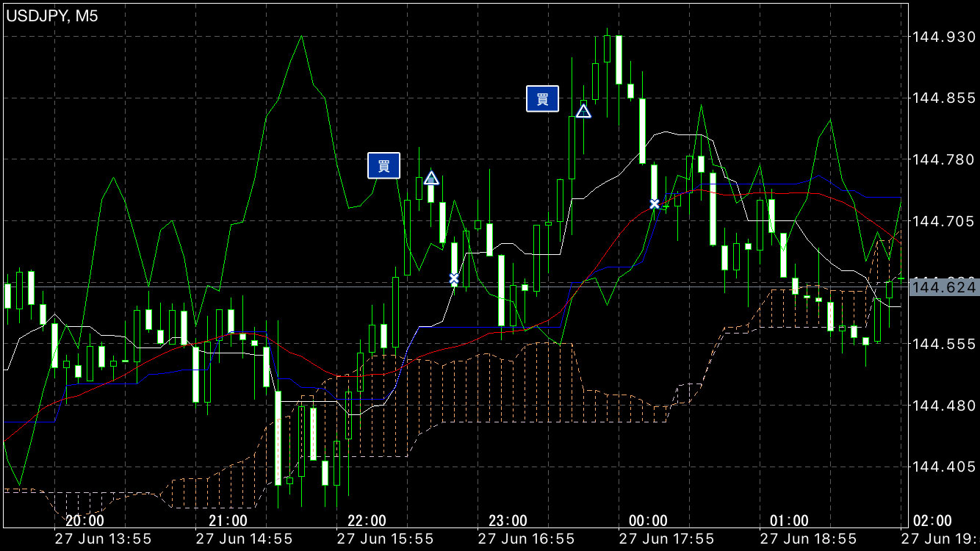Image resolution: width=980 pixels, height=551 pixels.
Task: Select the 00:00 time axis label
Action: pyautogui.click(x=648, y=521)
